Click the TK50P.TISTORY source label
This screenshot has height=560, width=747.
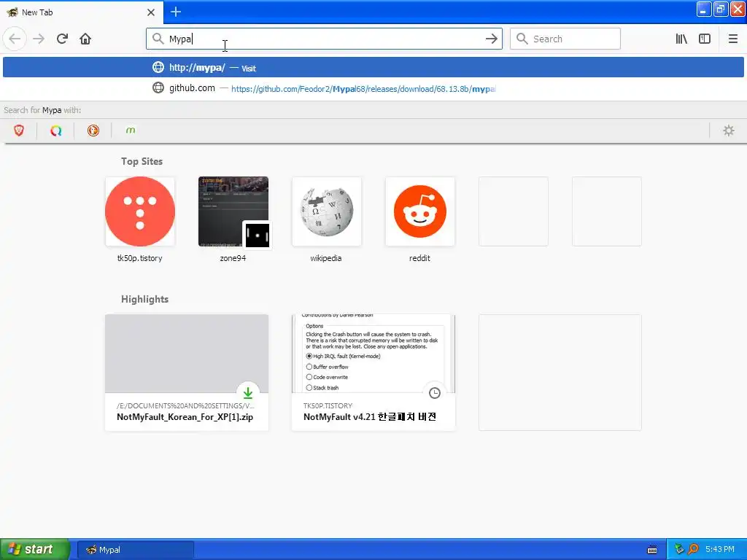(x=328, y=405)
